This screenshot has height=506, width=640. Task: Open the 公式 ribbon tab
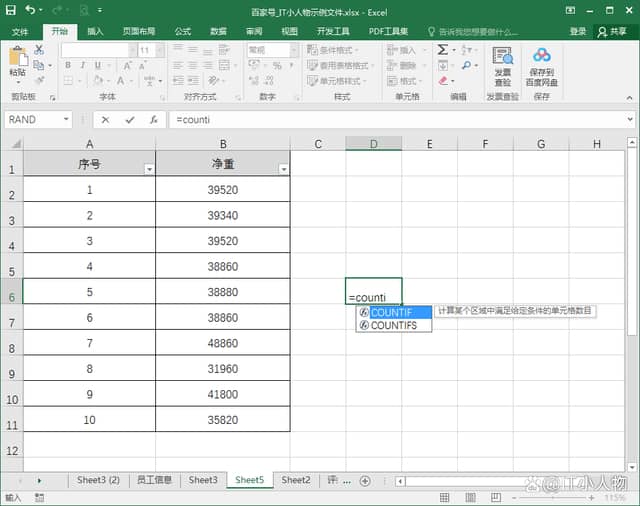pos(183,31)
